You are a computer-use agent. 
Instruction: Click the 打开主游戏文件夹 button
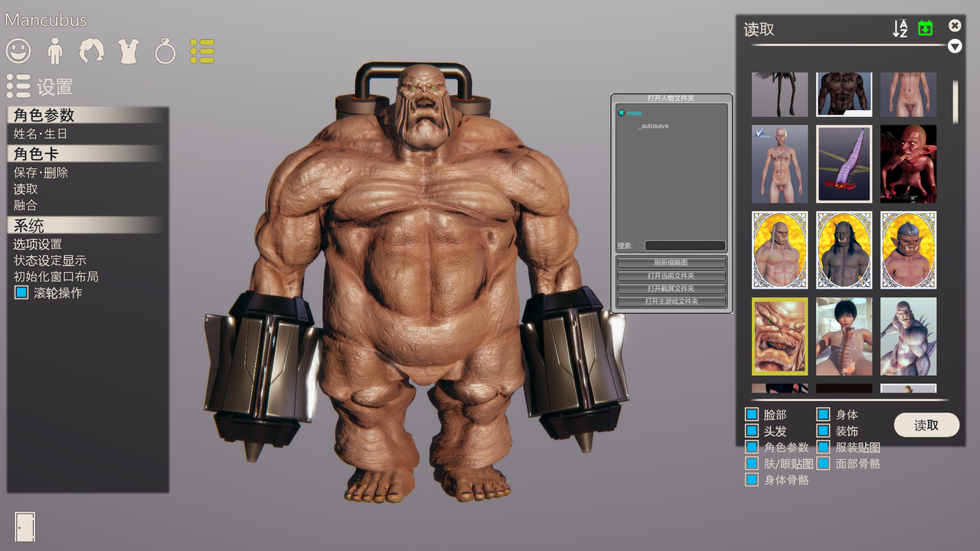tap(671, 302)
